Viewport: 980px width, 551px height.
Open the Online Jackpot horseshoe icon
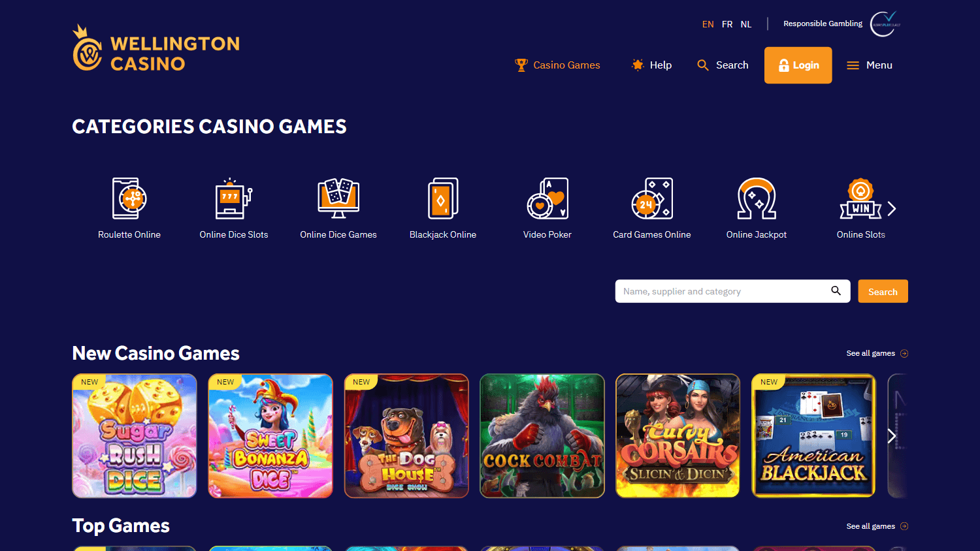(x=757, y=198)
